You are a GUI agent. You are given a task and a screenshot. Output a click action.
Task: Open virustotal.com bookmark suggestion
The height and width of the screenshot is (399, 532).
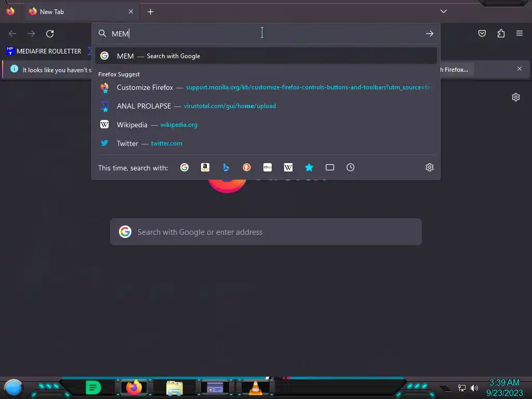pyautogui.click(x=266, y=106)
